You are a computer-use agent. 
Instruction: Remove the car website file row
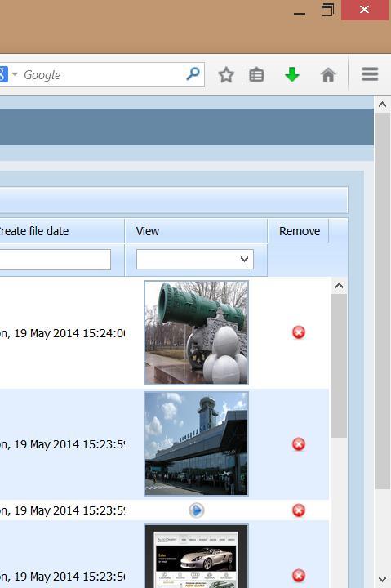[299, 575]
